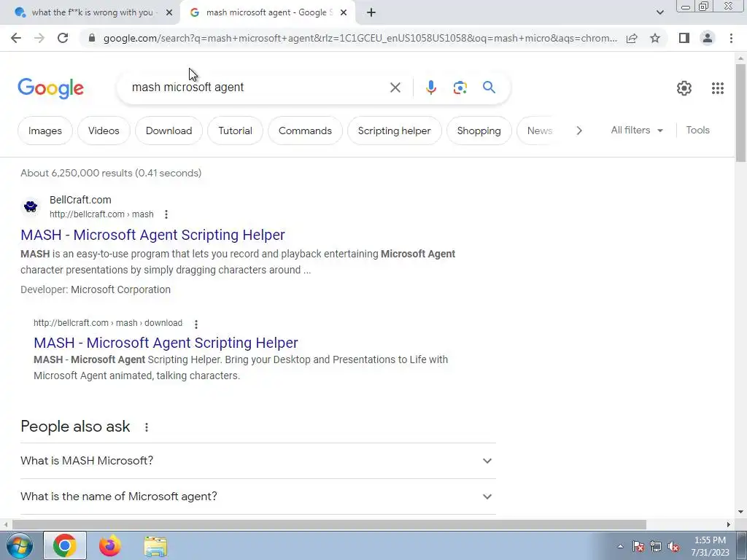The width and height of the screenshot is (747, 560).
Task: Open the All filters dropdown
Action: (637, 130)
